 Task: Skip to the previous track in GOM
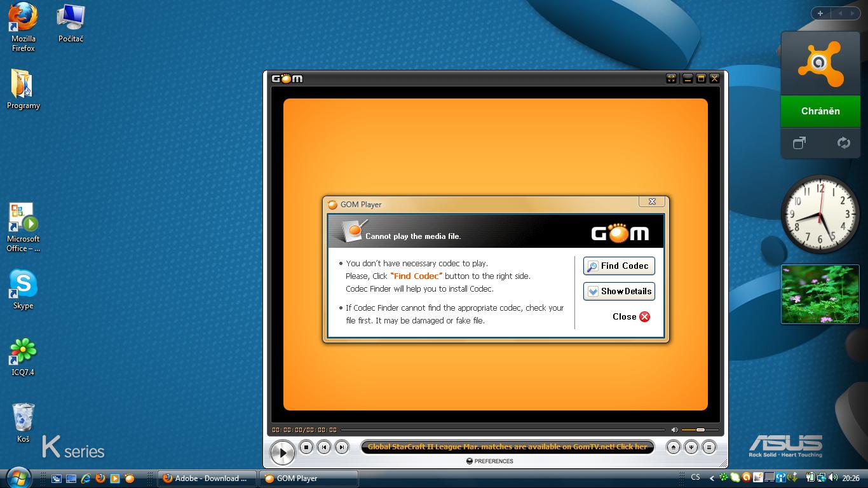323,447
